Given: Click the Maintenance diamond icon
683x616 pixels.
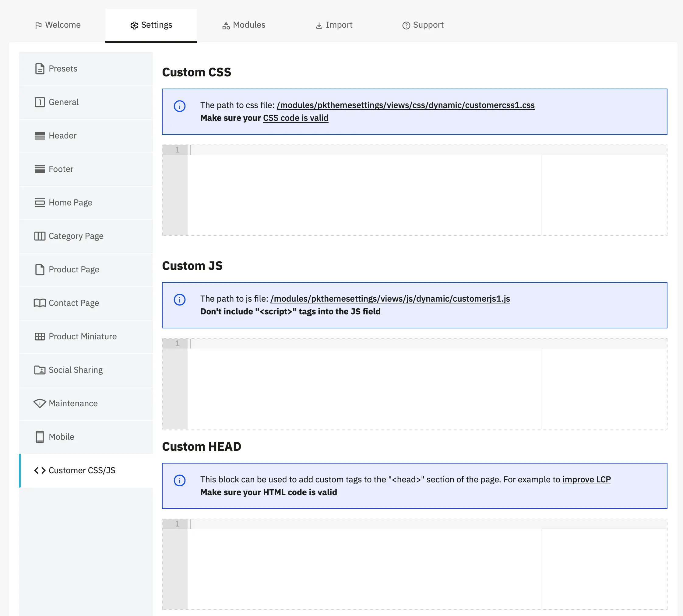Looking at the screenshot, I should tap(40, 404).
